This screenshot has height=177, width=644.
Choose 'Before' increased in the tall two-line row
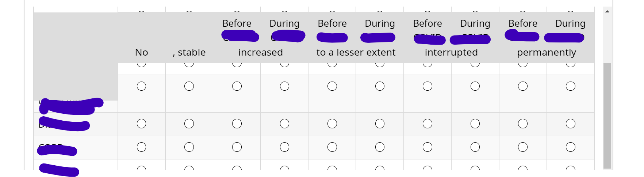tap(237, 86)
